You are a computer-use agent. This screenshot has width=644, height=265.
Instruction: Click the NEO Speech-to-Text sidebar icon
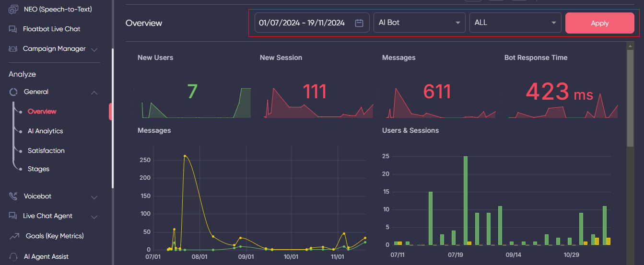[x=13, y=9]
